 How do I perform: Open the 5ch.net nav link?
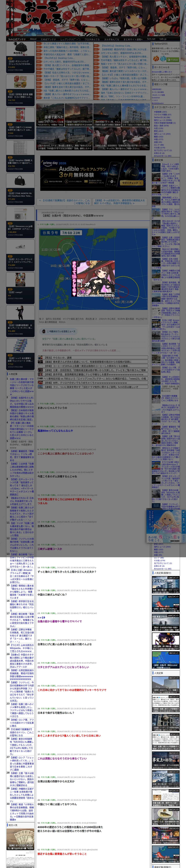151,39
